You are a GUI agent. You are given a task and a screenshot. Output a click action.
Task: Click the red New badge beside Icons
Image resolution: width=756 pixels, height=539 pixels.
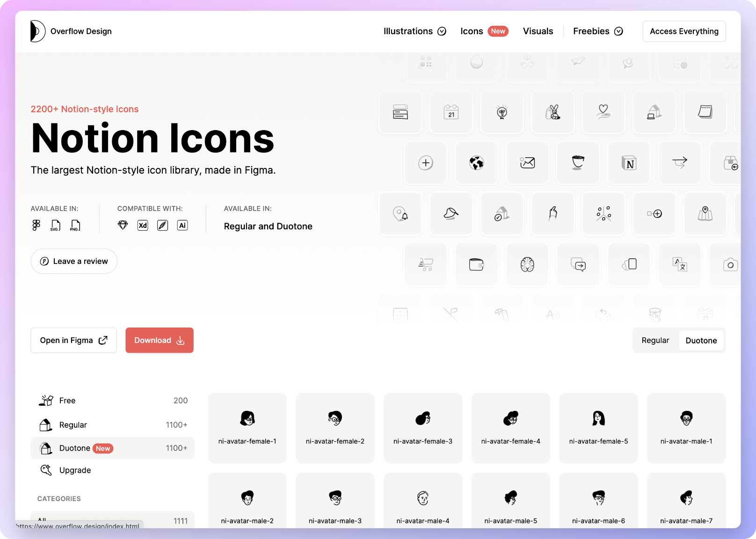coord(498,31)
